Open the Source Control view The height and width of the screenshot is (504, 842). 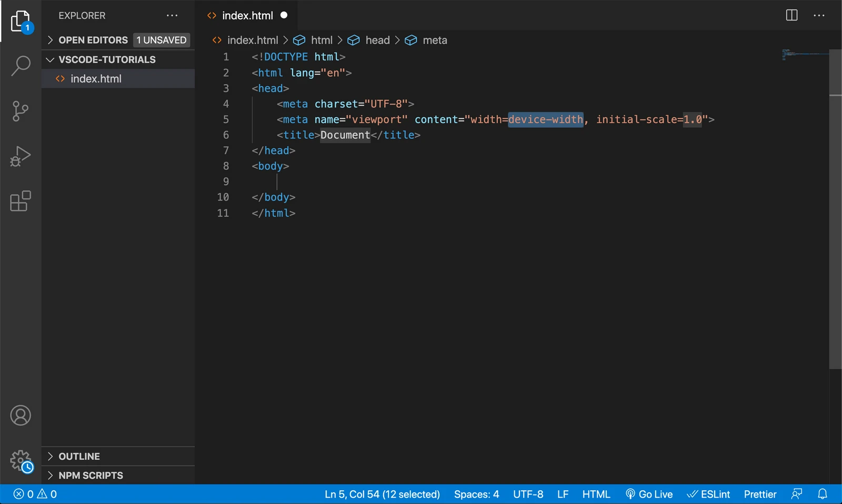[x=21, y=111]
